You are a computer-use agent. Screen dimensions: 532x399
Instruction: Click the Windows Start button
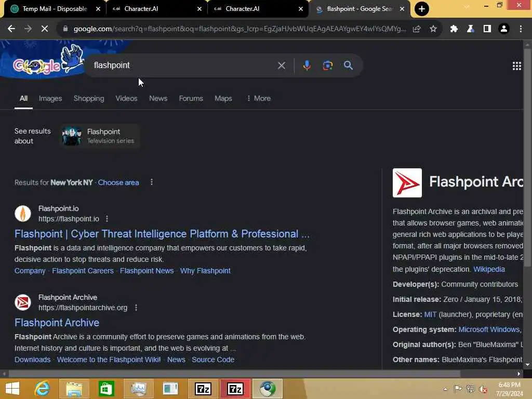[12, 389]
